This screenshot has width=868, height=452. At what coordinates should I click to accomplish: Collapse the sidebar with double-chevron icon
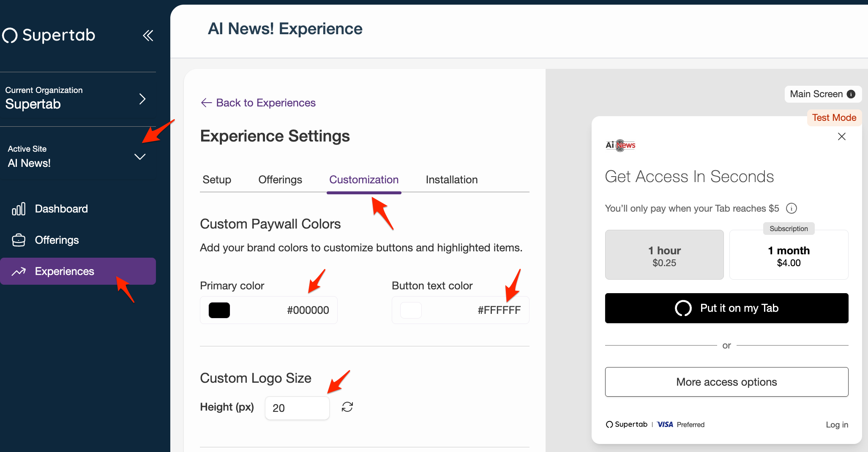pyautogui.click(x=148, y=35)
